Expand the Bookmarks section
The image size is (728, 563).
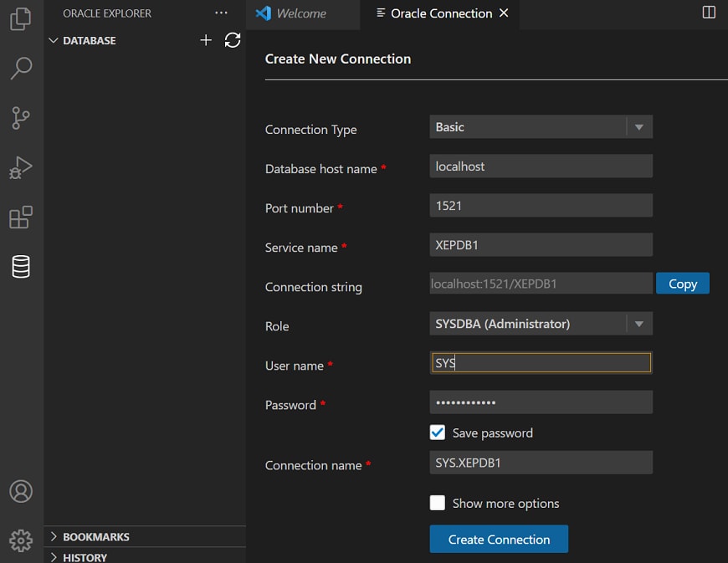(96, 537)
